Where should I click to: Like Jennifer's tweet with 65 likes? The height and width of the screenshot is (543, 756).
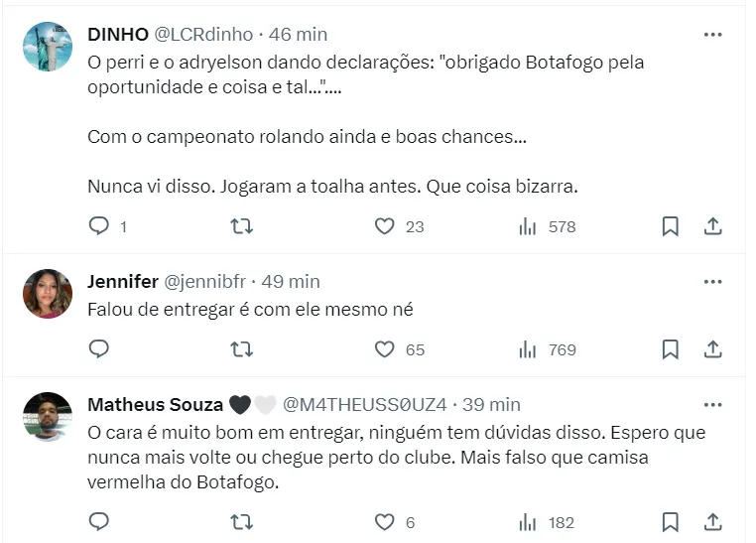point(385,349)
